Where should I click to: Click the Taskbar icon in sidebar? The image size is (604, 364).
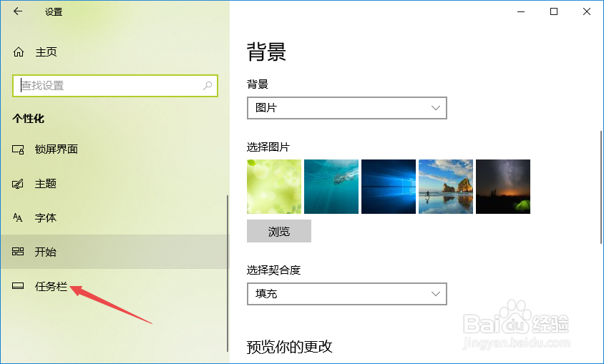18,286
